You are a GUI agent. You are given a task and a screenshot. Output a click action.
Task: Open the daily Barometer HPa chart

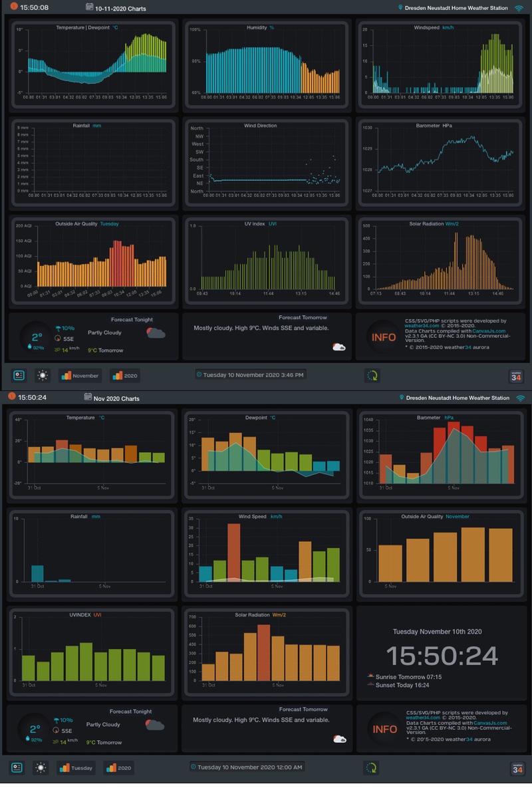[441, 163]
